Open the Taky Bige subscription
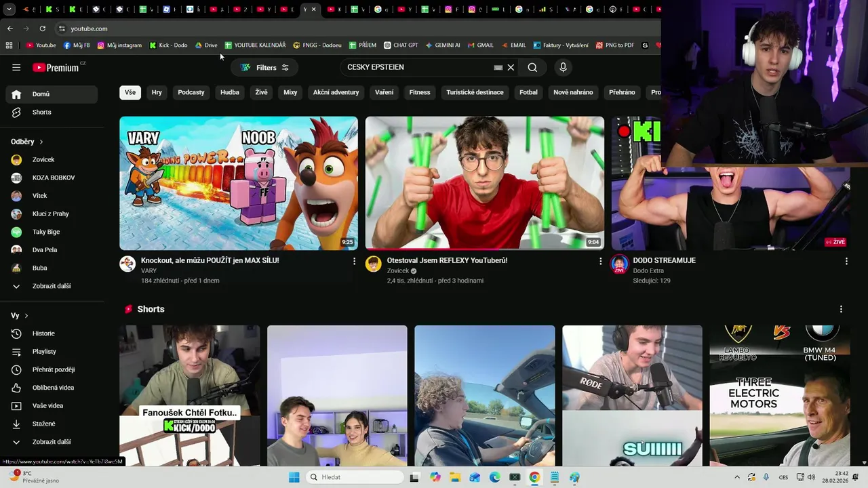The width and height of the screenshot is (868, 488). (x=52, y=232)
